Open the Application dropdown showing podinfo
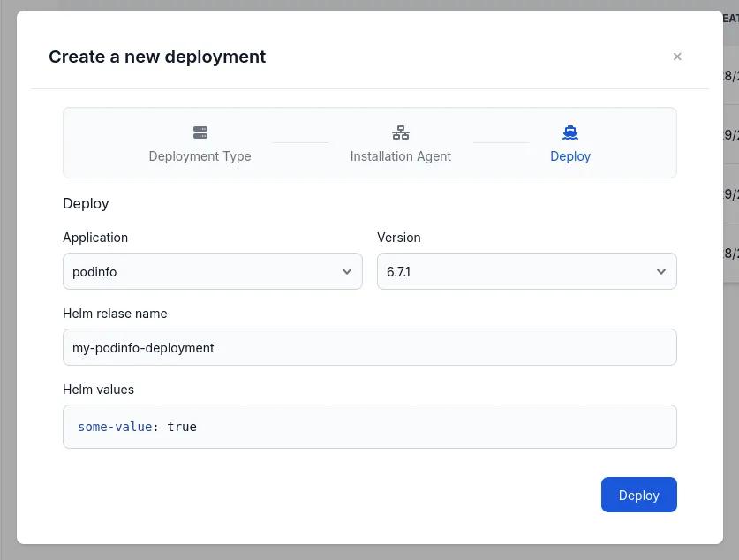Image resolution: width=739 pixels, height=560 pixels. (213, 271)
